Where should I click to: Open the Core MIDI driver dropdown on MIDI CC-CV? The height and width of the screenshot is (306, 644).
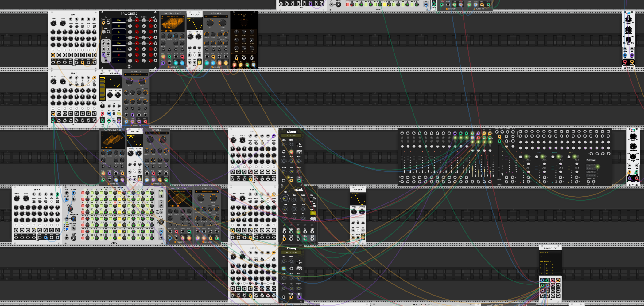tap(550, 253)
